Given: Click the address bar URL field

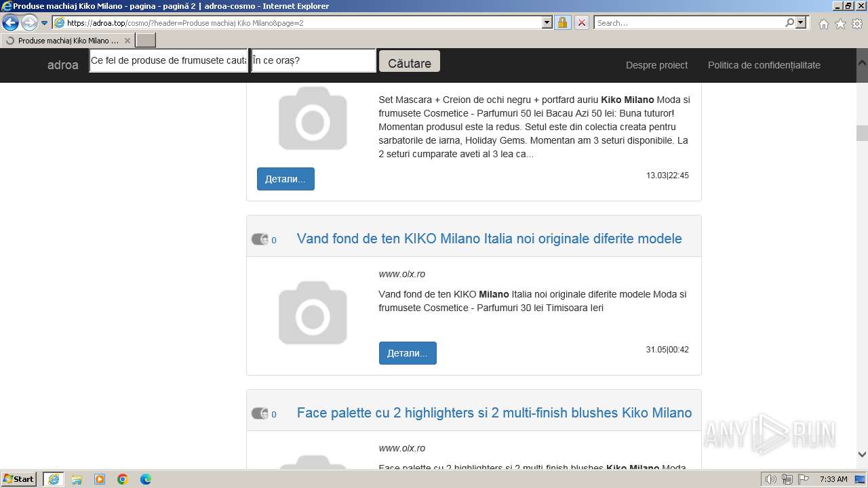Looking at the screenshot, I should [297, 22].
